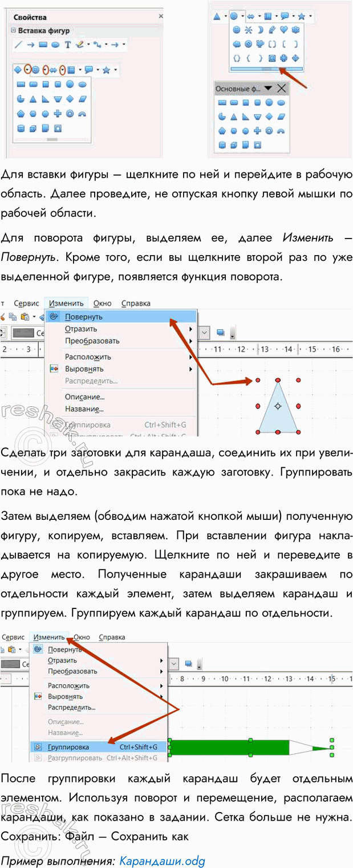
Task: Click the shadow icon right of the triangle screenshot combo box
Action: point(221,332)
